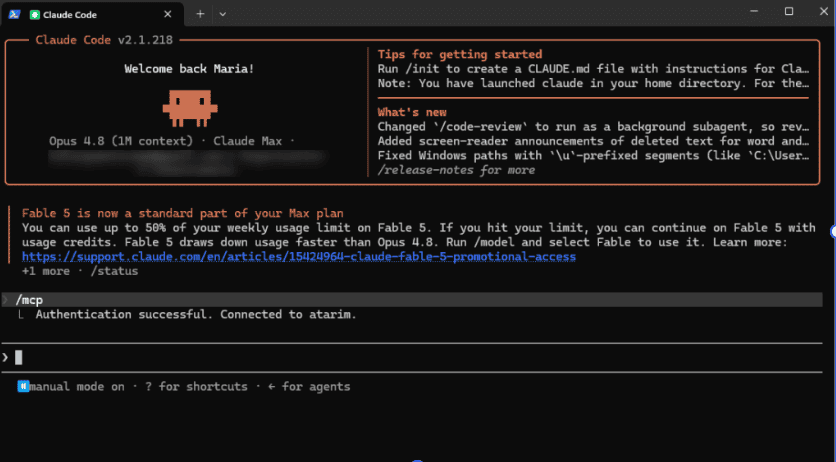Click the green Claude Code tab icon
Screen dimensions: 836x462
(35, 15)
